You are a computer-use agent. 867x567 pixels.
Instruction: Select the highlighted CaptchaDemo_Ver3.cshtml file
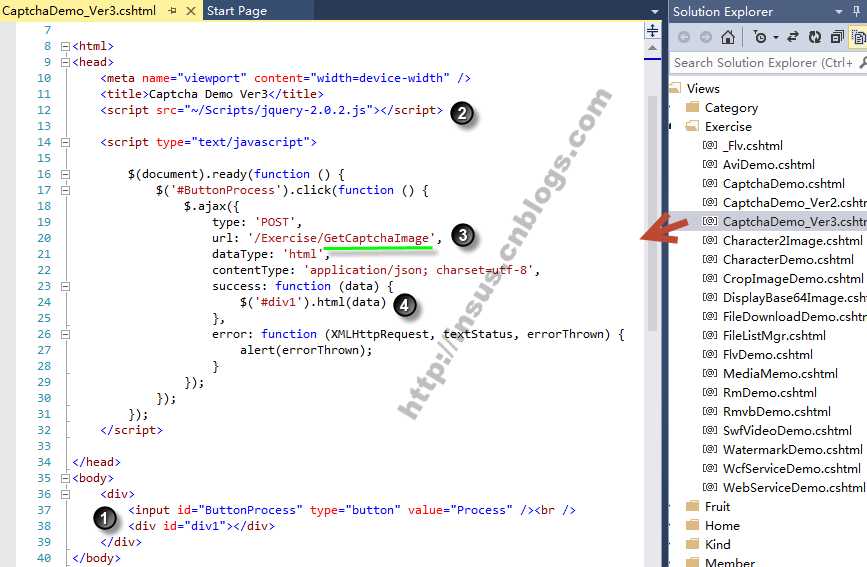point(795,222)
